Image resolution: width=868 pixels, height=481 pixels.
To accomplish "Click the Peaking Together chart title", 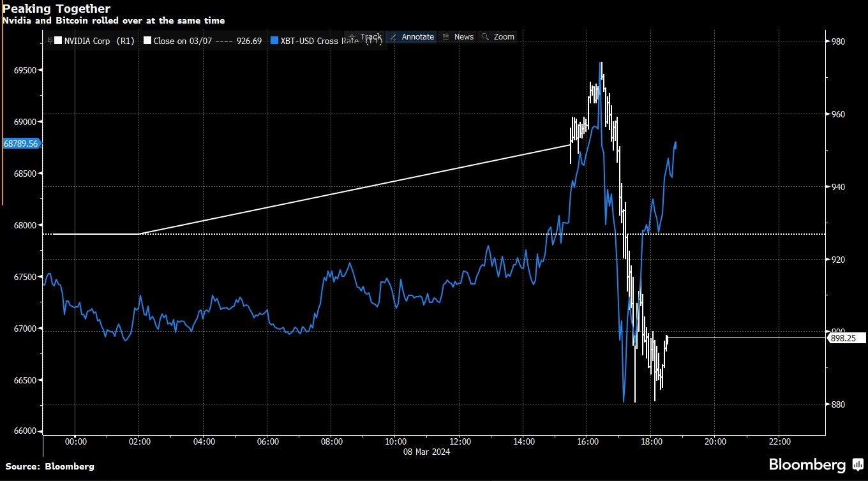I will click(56, 9).
